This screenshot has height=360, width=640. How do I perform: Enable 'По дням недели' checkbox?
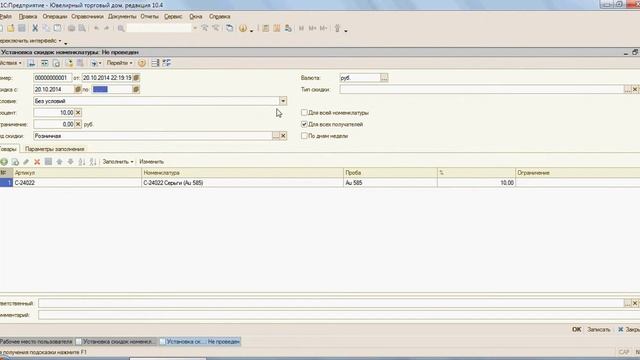[x=304, y=136]
